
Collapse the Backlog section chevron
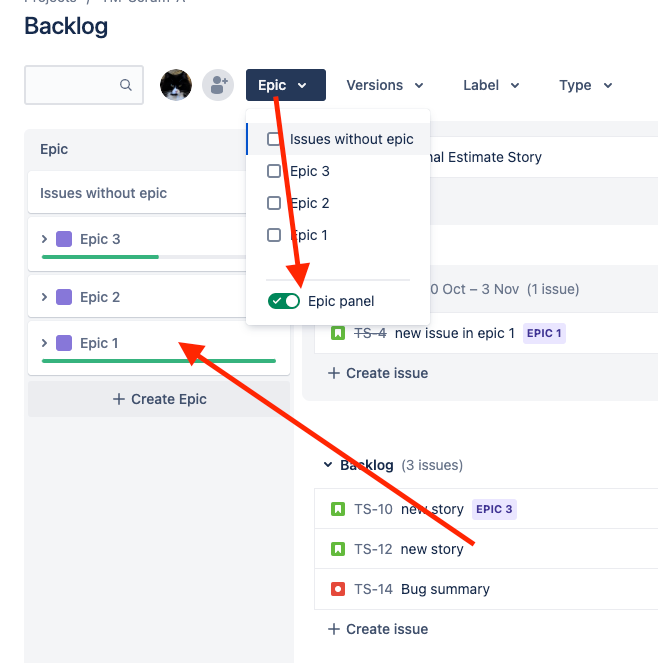coord(328,465)
